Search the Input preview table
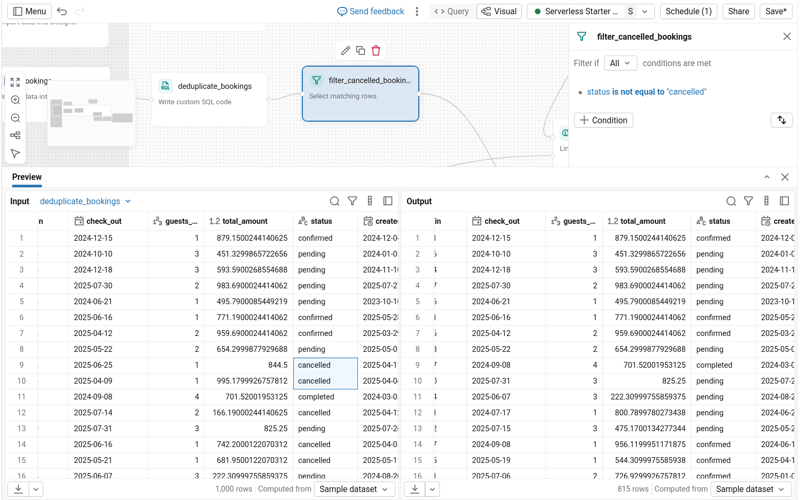This screenshot has height=500, width=800. click(335, 202)
